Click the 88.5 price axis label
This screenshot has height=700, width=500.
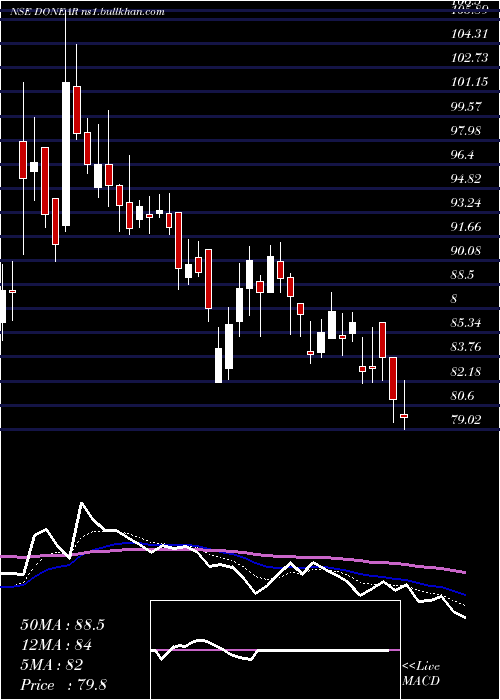(x=463, y=275)
